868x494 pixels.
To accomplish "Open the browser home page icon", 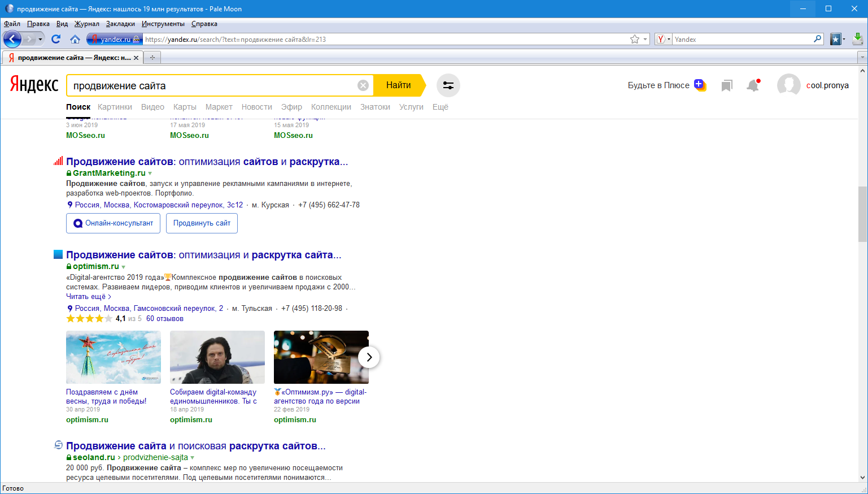I will pyautogui.click(x=75, y=39).
